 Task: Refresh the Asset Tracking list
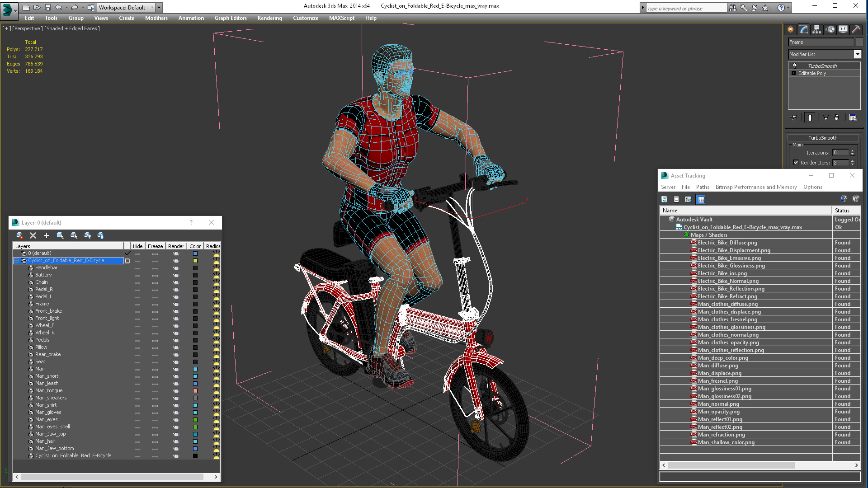pos(664,199)
